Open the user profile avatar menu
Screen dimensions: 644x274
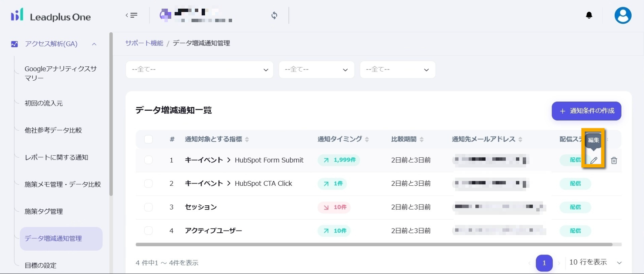[x=623, y=16]
